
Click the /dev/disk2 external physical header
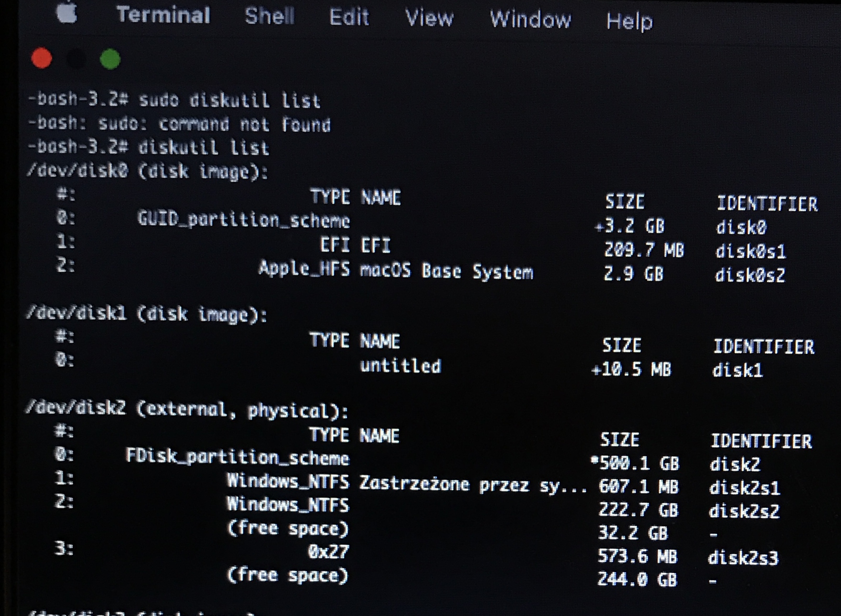click(186, 410)
